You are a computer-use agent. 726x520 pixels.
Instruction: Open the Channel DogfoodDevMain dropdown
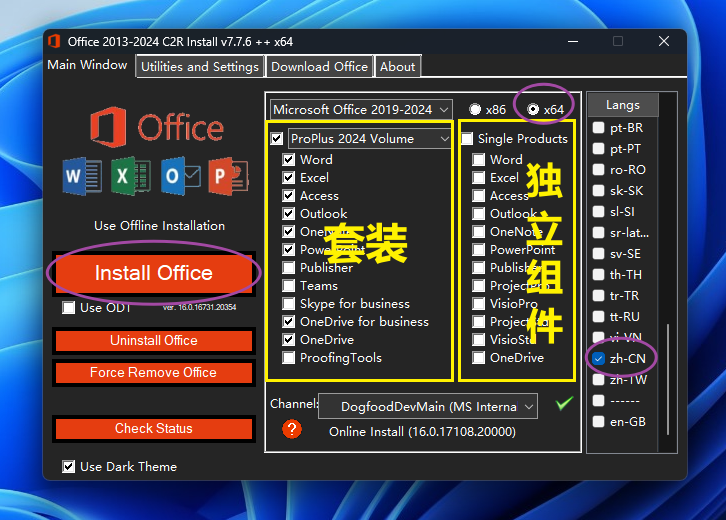(x=428, y=406)
